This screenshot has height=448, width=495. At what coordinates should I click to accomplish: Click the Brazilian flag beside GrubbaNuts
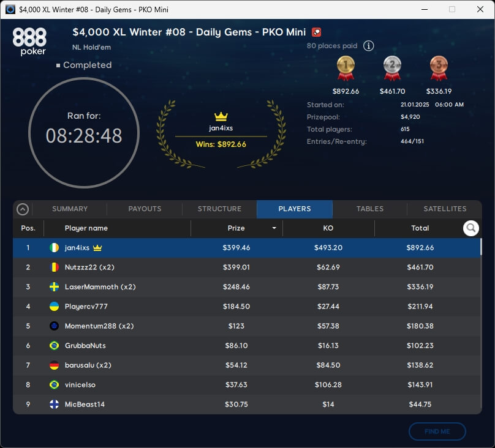(x=55, y=345)
